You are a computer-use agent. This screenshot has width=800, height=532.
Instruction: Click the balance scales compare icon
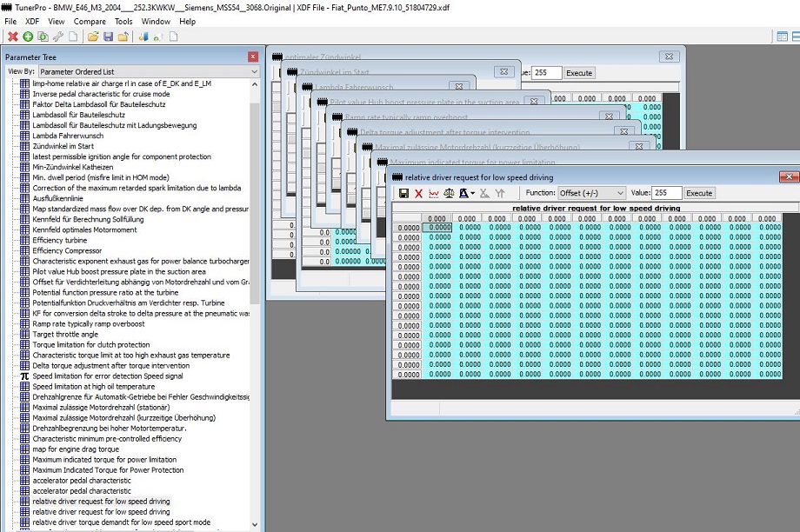(449, 193)
